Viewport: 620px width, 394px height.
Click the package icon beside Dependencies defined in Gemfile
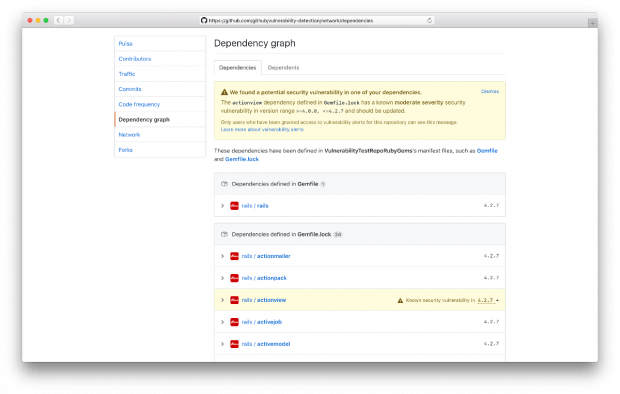pos(224,184)
